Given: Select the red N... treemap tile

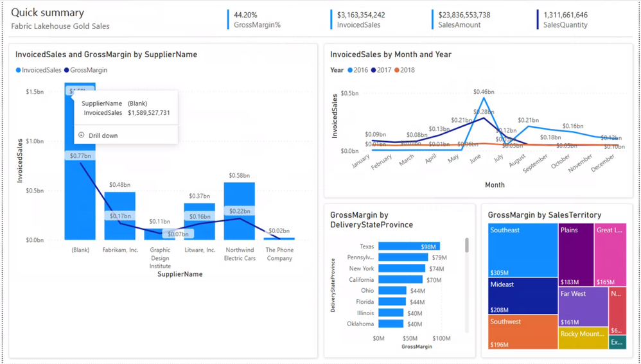Looking at the screenshot, I should coord(618,311).
